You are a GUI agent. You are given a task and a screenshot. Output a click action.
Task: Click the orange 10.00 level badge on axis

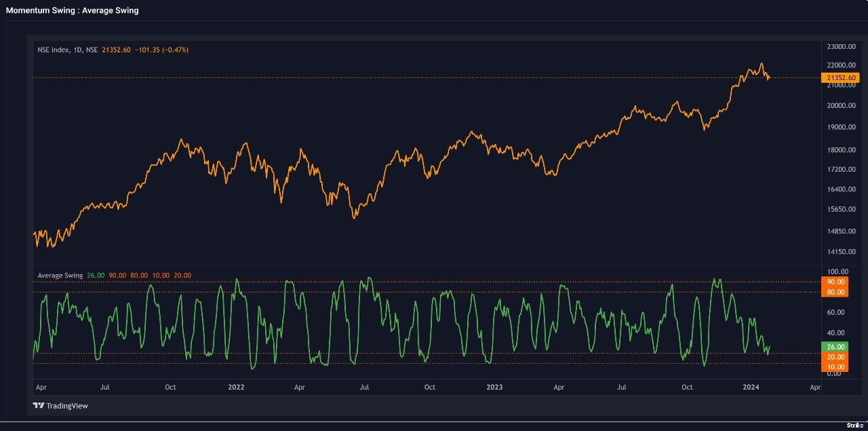[835, 367]
